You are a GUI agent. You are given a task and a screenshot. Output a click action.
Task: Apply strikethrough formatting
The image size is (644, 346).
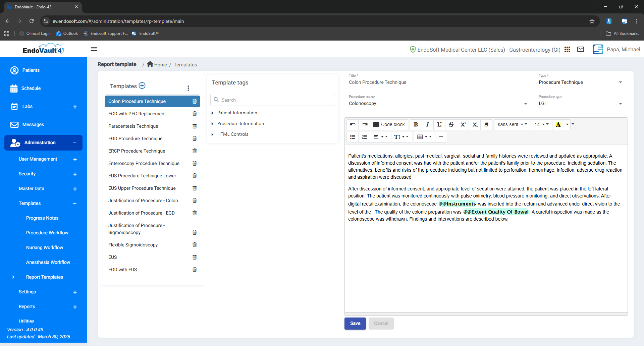[451, 124]
